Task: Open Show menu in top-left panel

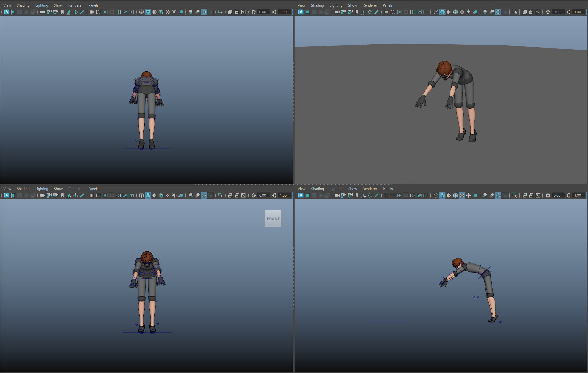Action: [58, 5]
